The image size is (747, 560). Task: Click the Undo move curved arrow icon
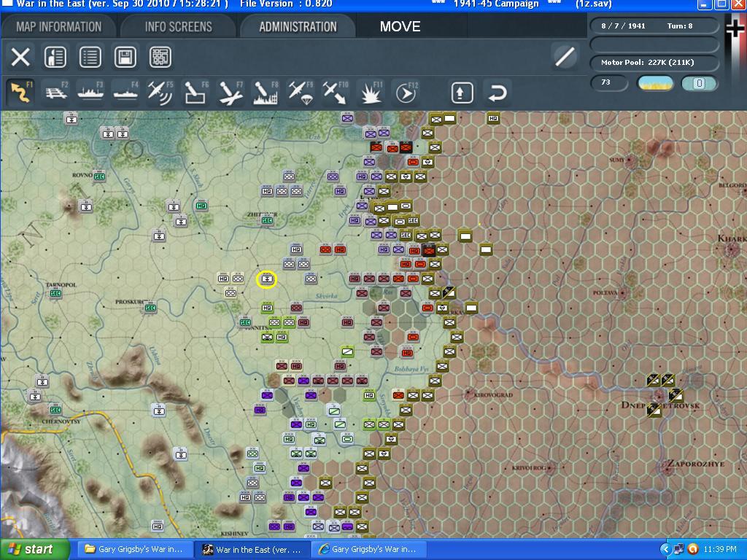497,93
